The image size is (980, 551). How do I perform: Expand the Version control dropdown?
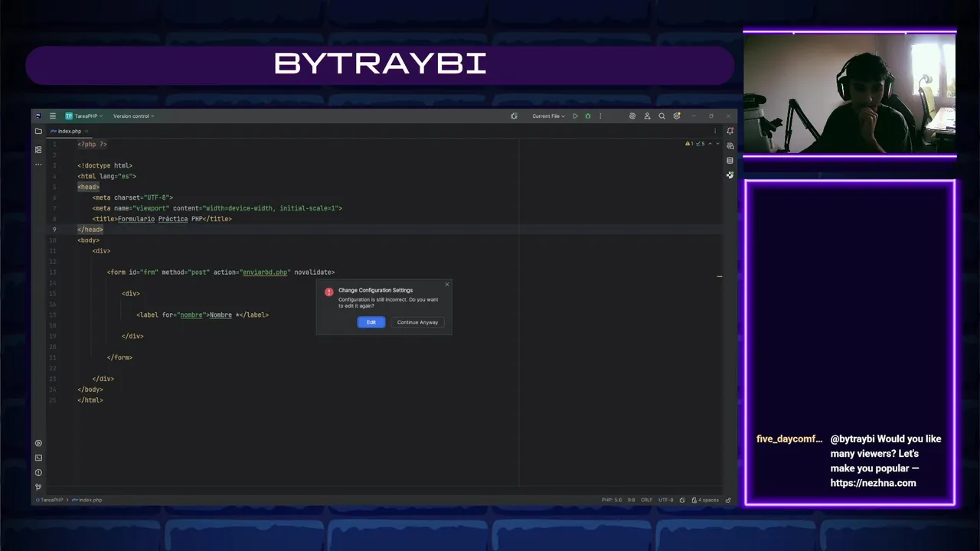(x=133, y=116)
